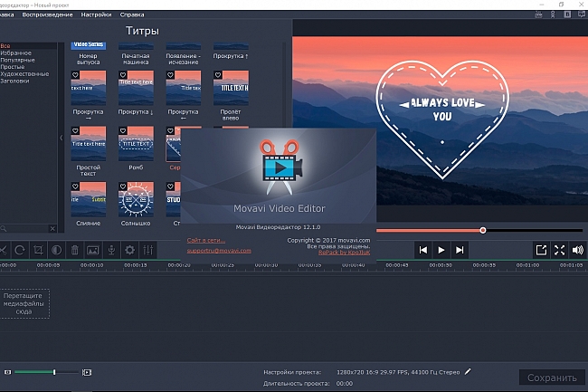Open the audio equalizer sliders icon

[148, 250]
